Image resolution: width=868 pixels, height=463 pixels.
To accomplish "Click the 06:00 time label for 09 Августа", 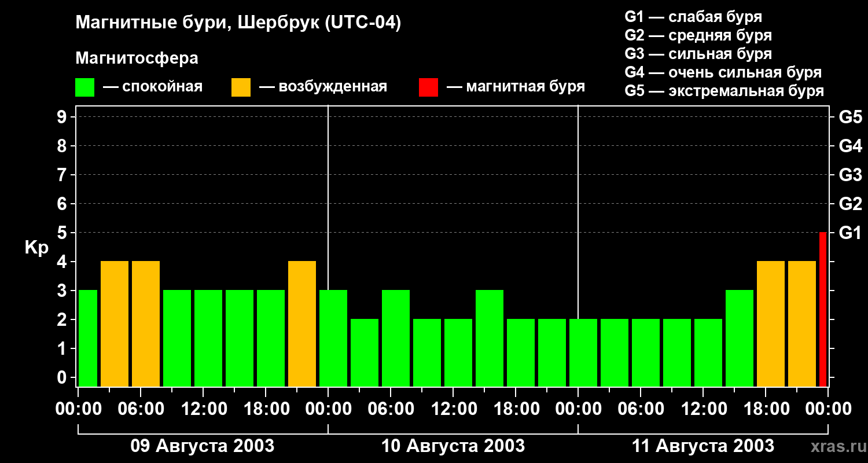I will [141, 409].
